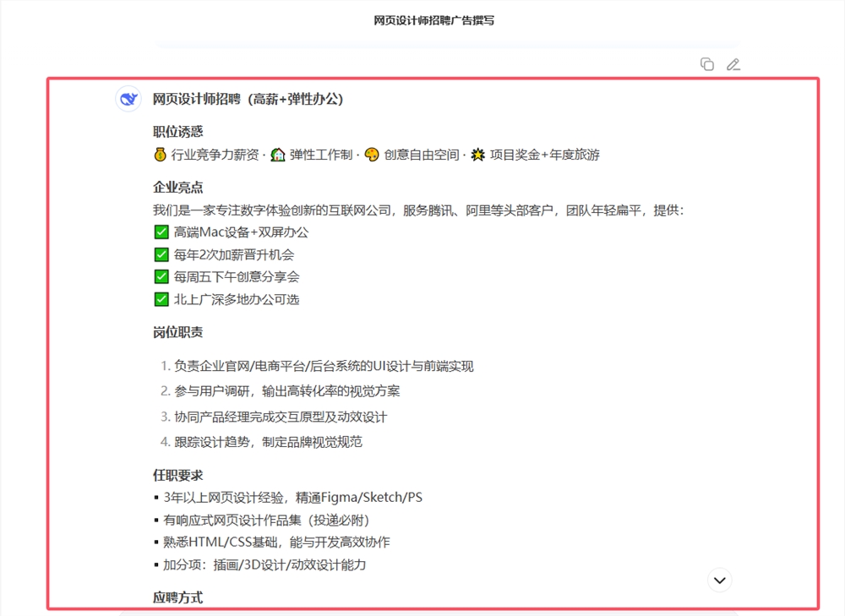Click the 职位诱惑 section heading
845x616 pixels.
(x=177, y=132)
